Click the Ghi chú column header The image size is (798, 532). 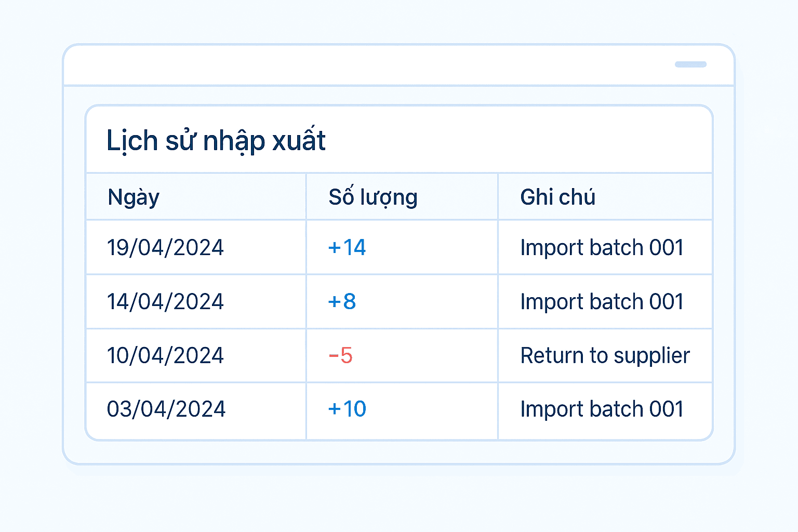557,197
